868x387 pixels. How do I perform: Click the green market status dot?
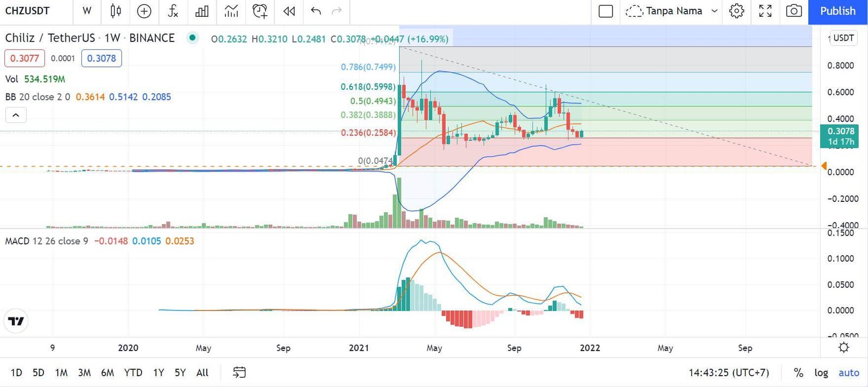[192, 37]
